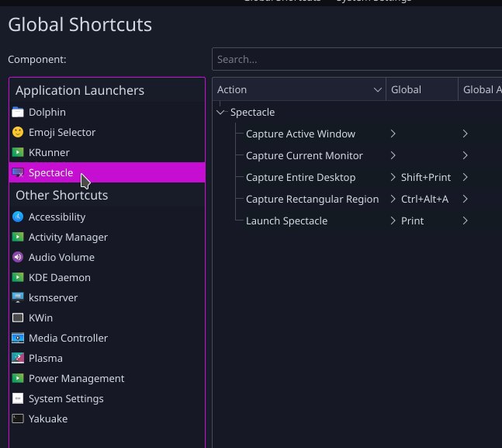Click the Media Controller icon

[18, 338]
